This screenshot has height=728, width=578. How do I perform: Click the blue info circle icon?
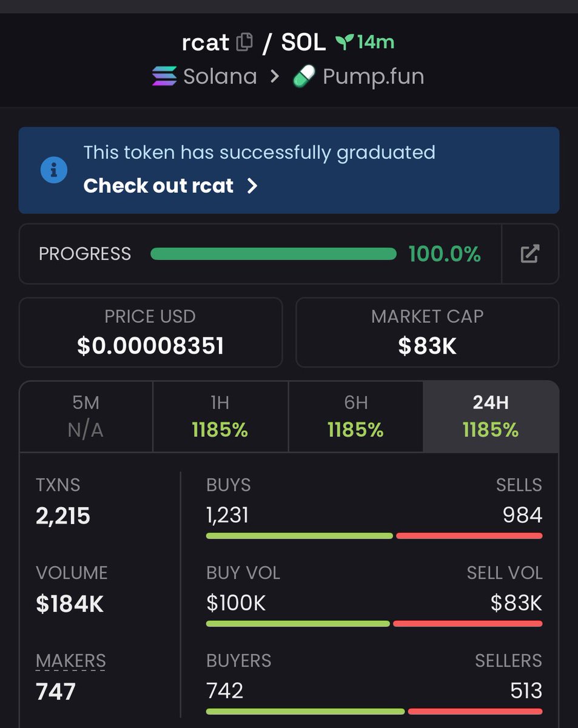[x=53, y=169]
